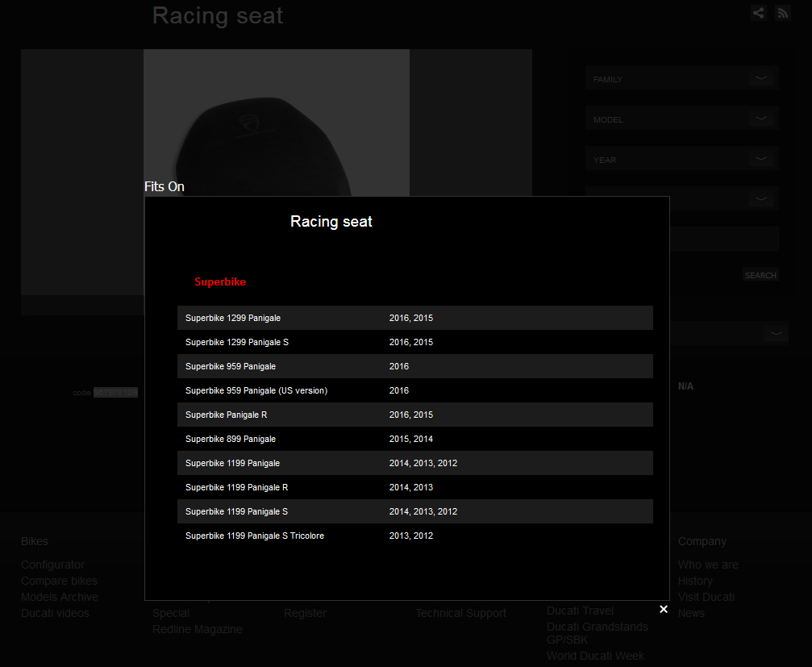Expand the YEAR dropdown

[x=681, y=159]
